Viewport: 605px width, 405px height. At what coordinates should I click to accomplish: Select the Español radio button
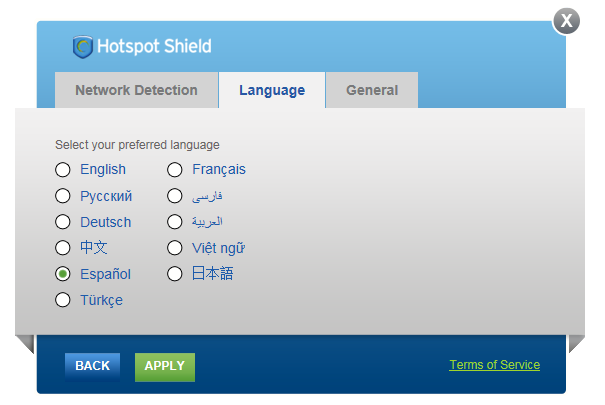point(63,274)
